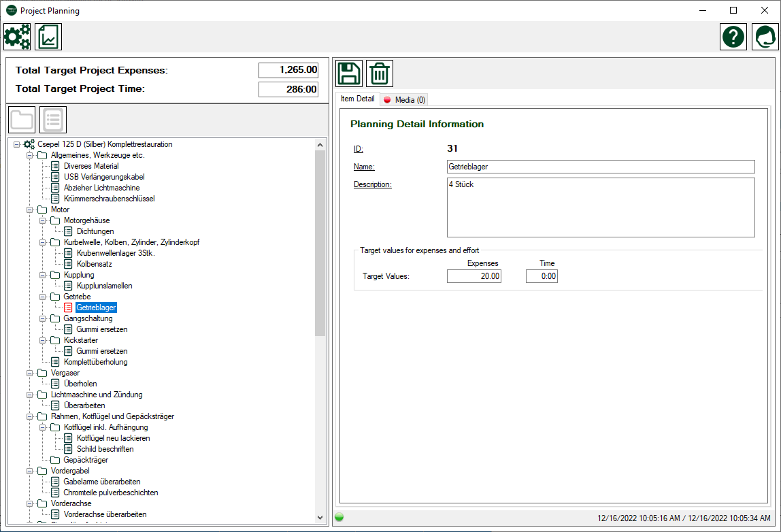This screenshot has height=532, width=781.
Task: Open the chart report icon
Action: click(48, 37)
